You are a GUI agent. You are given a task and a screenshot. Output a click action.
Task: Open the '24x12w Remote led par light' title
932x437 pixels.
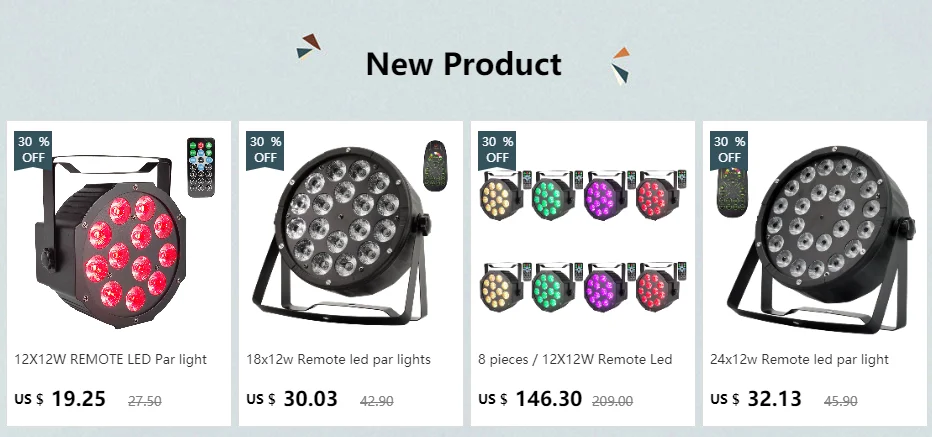[799, 359]
